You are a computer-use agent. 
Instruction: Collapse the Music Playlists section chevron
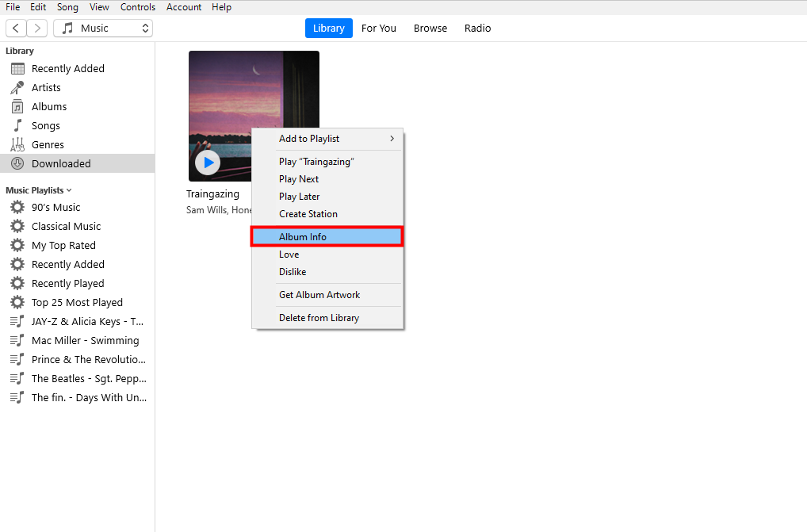click(69, 190)
